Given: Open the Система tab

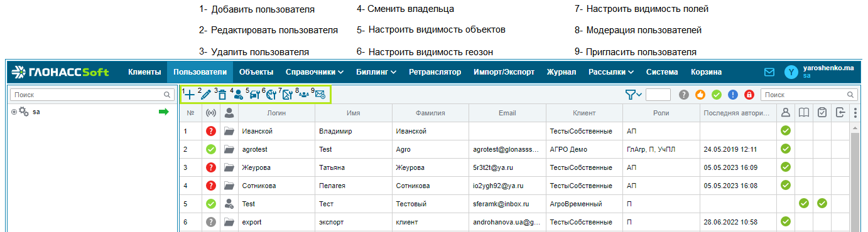Looking at the screenshot, I should tap(662, 72).
